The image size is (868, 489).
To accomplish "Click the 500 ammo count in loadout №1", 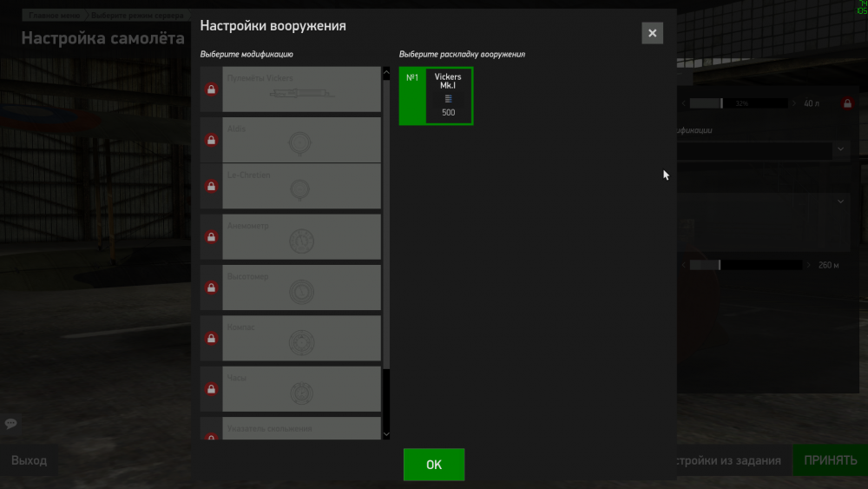I will click(x=449, y=112).
